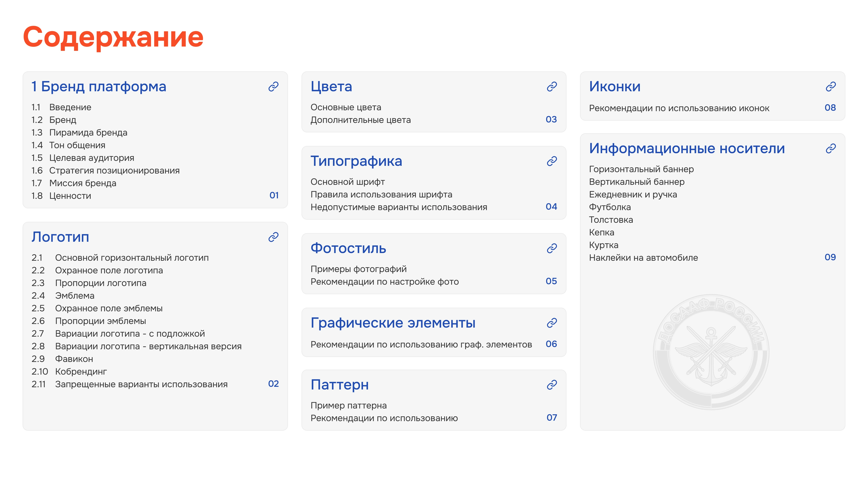Click 'Горизонтальный баннер' entry
This screenshot has height=488, width=868.
tap(641, 169)
